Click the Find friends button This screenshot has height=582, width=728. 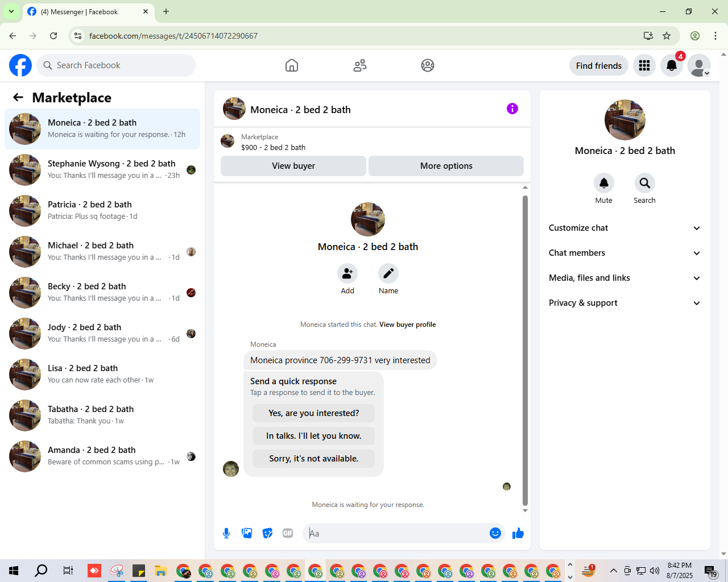click(599, 65)
